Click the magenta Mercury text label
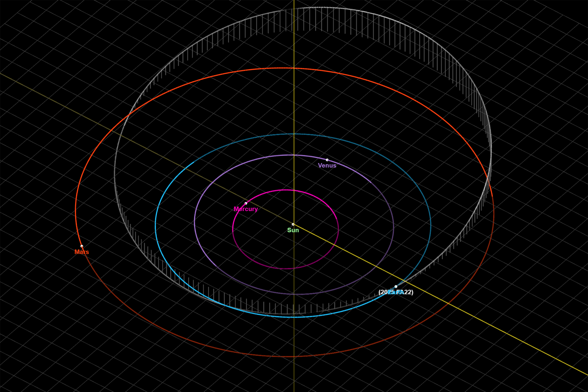The width and height of the screenshot is (588, 392). point(246,209)
